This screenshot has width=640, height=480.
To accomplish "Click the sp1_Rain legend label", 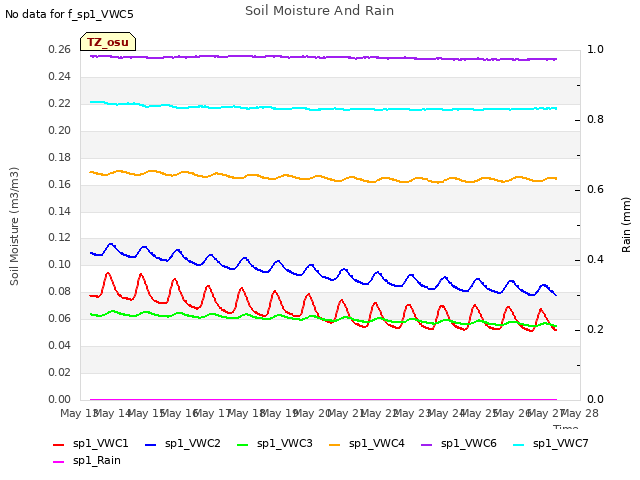I will point(97,460).
